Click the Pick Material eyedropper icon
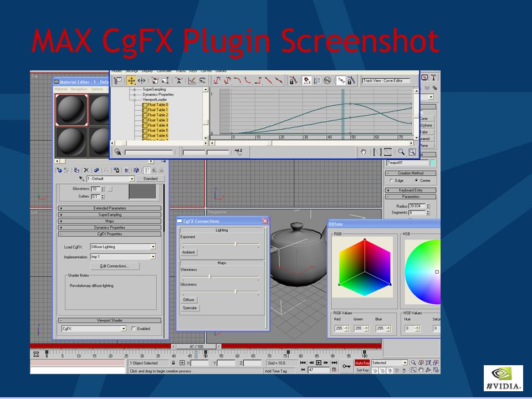Viewport: 532px width, 399px height. [x=81, y=178]
